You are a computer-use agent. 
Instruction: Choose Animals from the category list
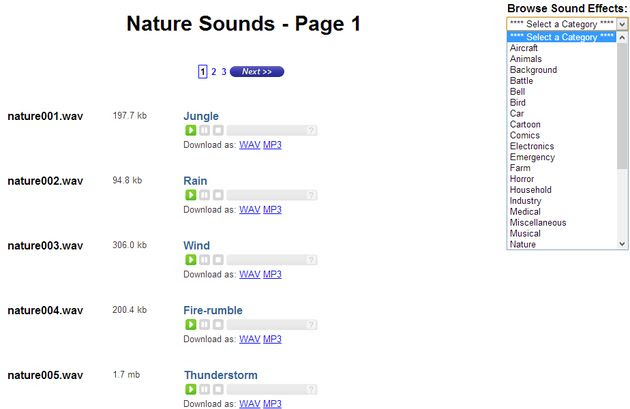526,59
